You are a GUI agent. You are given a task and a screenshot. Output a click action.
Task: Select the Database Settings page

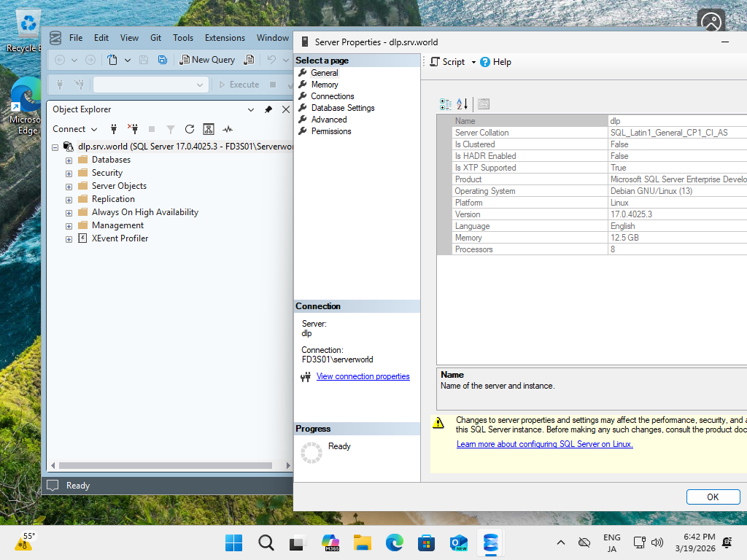click(343, 108)
